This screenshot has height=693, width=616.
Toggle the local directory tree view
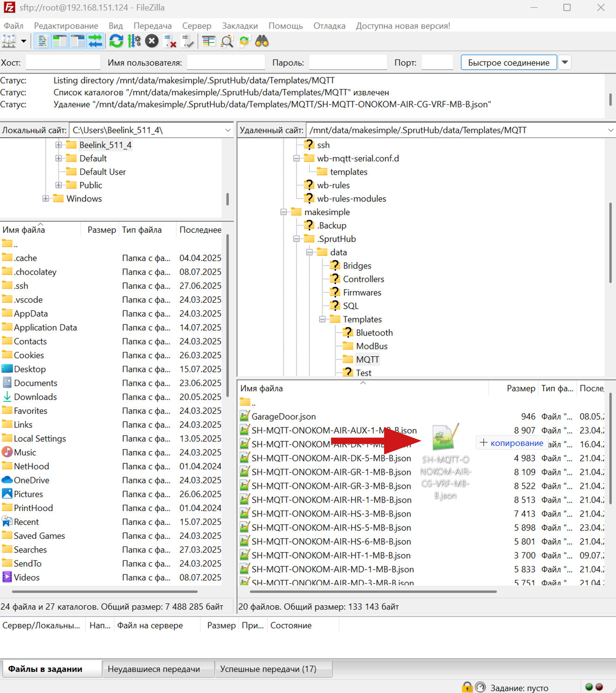(60, 42)
